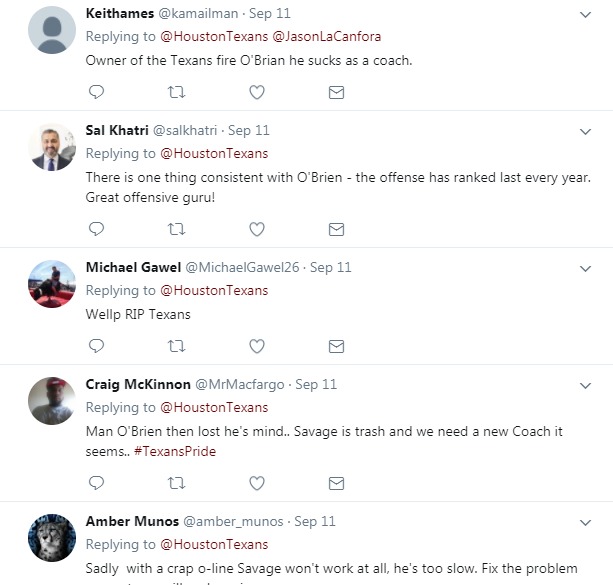Open dropdown caret on Amber Munos' tweet

[586, 522]
